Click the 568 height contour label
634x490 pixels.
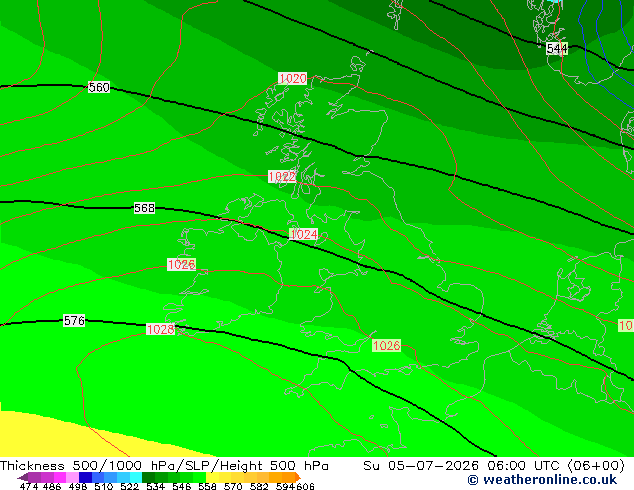[x=144, y=208]
